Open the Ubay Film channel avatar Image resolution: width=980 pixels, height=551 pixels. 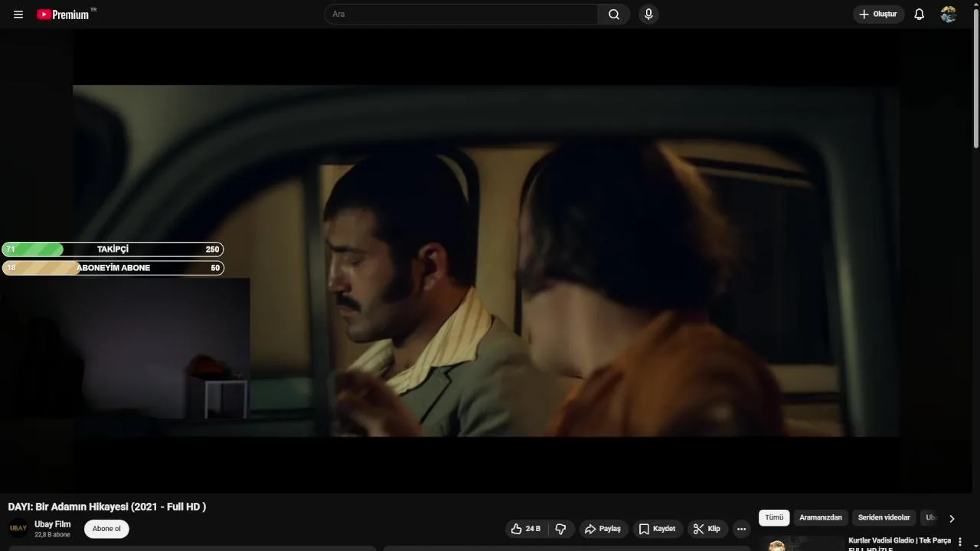(18, 529)
